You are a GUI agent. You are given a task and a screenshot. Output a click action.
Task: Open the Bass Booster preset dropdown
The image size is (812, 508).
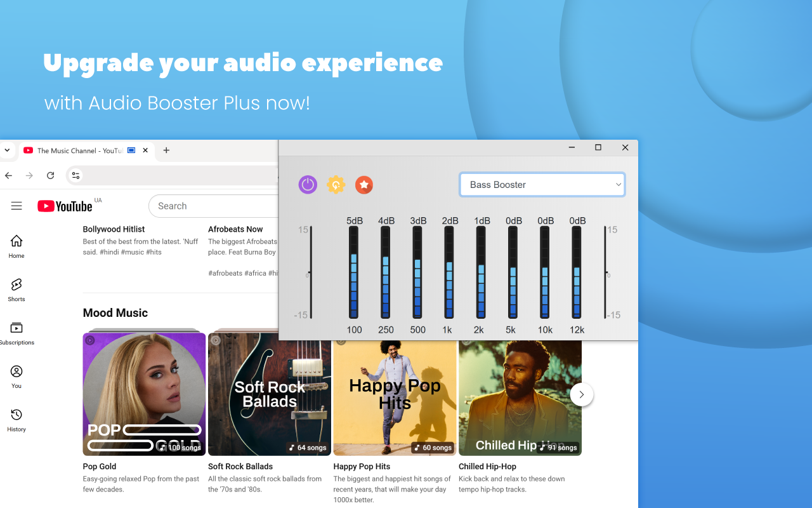542,185
